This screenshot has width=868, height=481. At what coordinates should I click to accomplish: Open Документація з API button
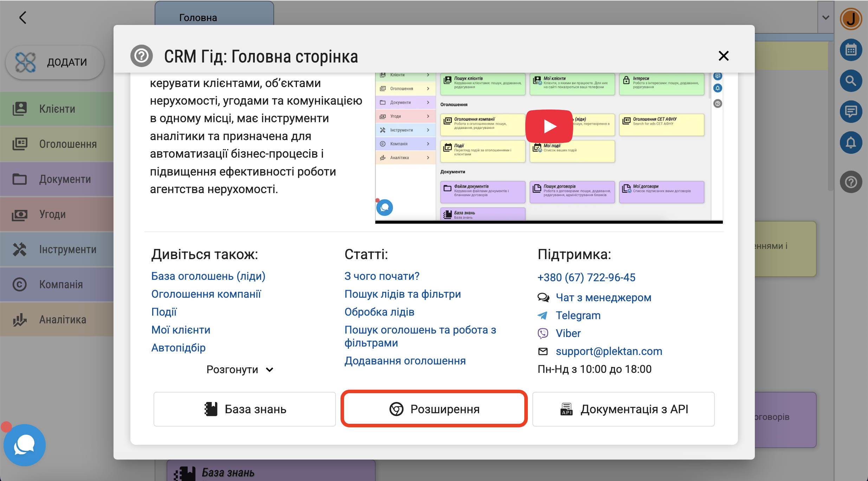coord(623,409)
